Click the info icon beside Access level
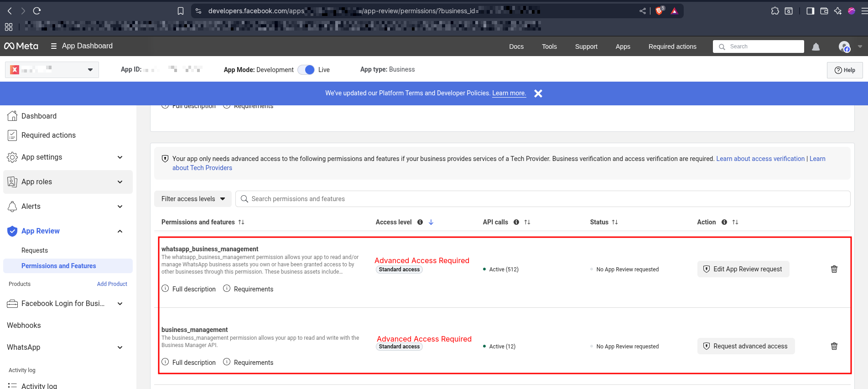 click(420, 222)
